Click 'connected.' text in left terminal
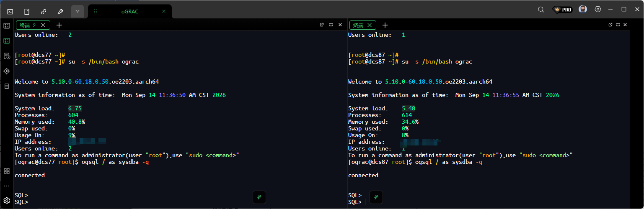The width and height of the screenshot is (644, 209). click(x=31, y=176)
